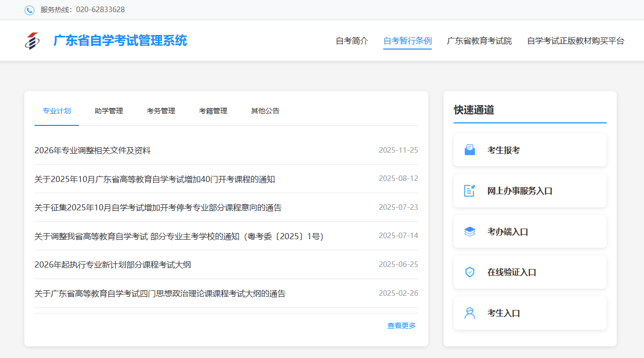The width and height of the screenshot is (644, 358).
Task: Click the 网上办事服务入口 document icon
Action: point(470,191)
